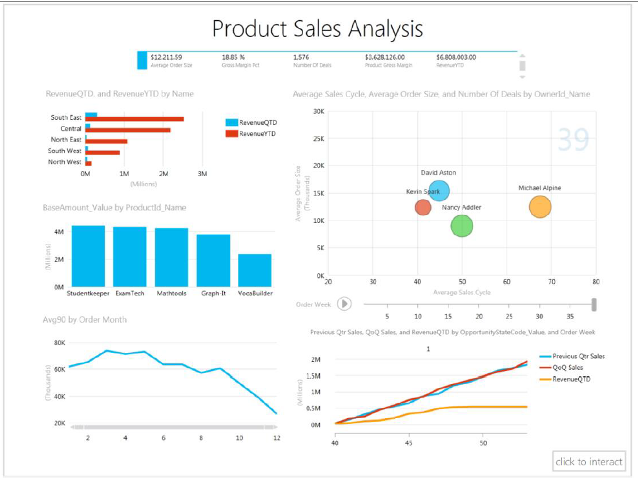Click the Order Week slider handle
The image size is (638, 480).
595,304
